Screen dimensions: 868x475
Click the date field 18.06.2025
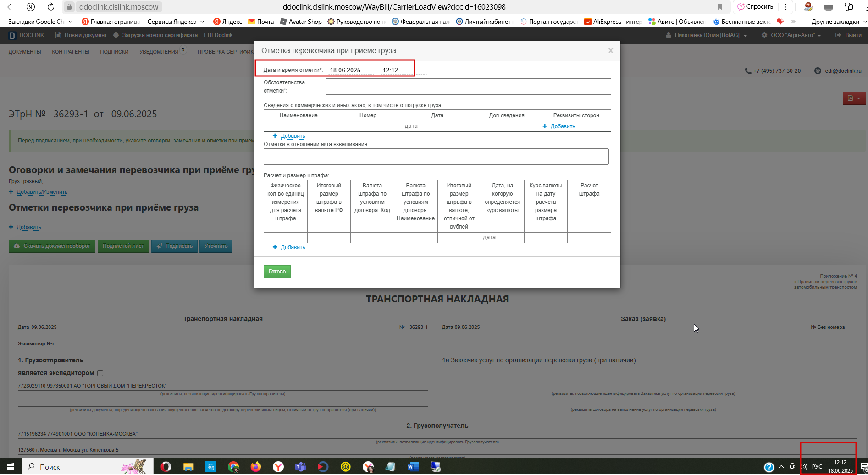point(351,70)
